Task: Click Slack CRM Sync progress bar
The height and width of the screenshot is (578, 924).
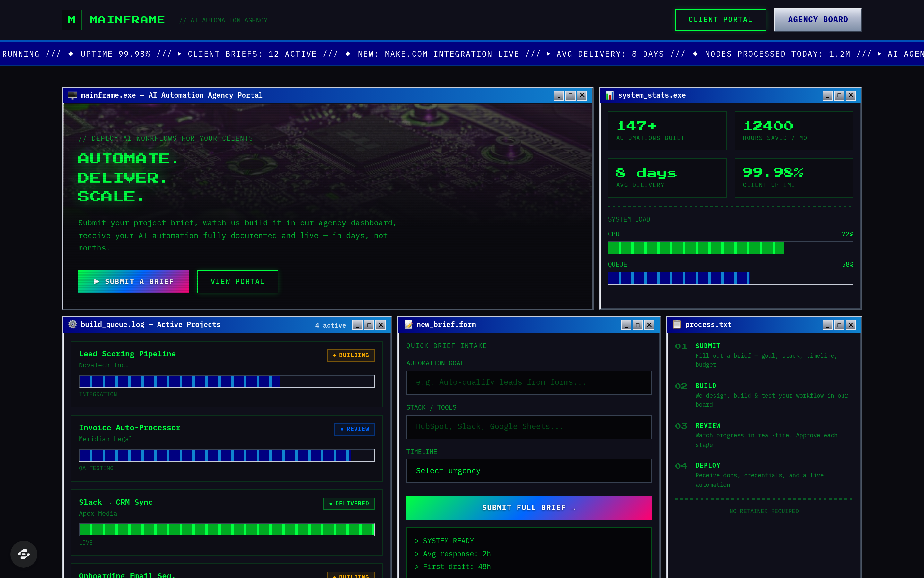Action: pyautogui.click(x=227, y=530)
